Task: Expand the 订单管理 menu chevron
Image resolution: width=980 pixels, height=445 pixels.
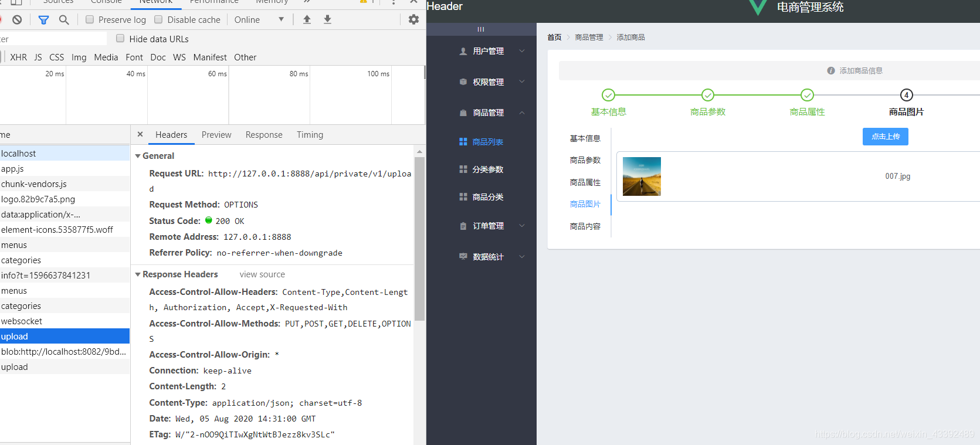Action: coord(522,226)
